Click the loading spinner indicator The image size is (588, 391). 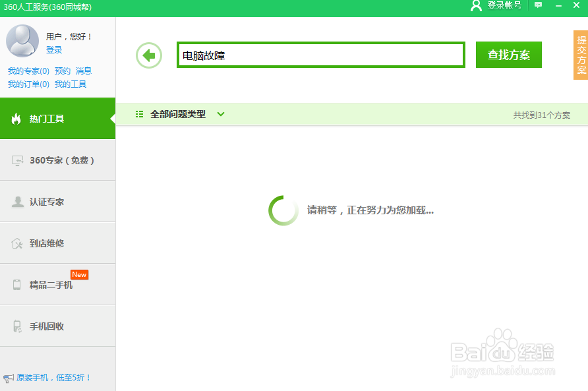point(283,210)
